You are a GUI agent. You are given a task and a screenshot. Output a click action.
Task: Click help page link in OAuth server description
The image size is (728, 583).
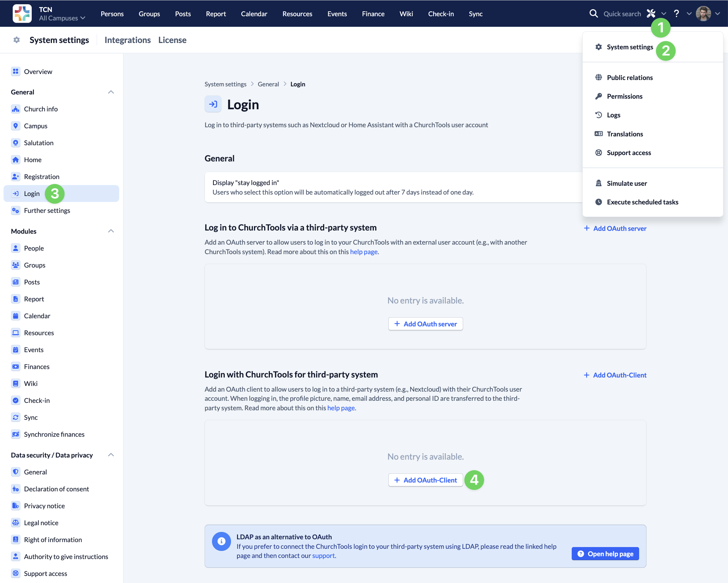click(x=364, y=252)
